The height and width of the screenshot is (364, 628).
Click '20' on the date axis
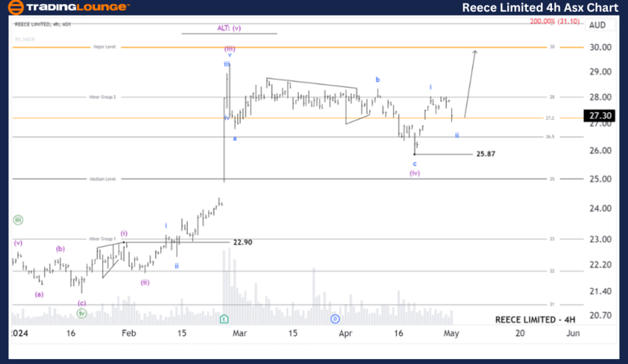520,333
